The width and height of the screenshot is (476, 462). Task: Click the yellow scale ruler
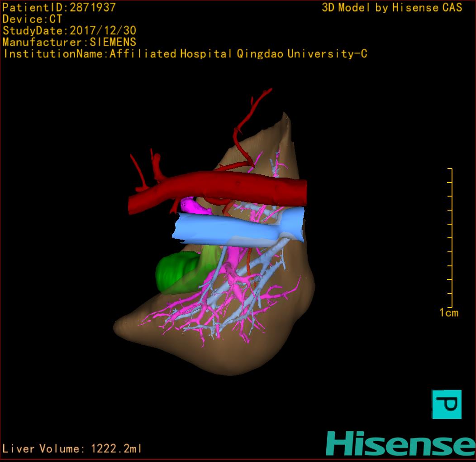pos(450,238)
